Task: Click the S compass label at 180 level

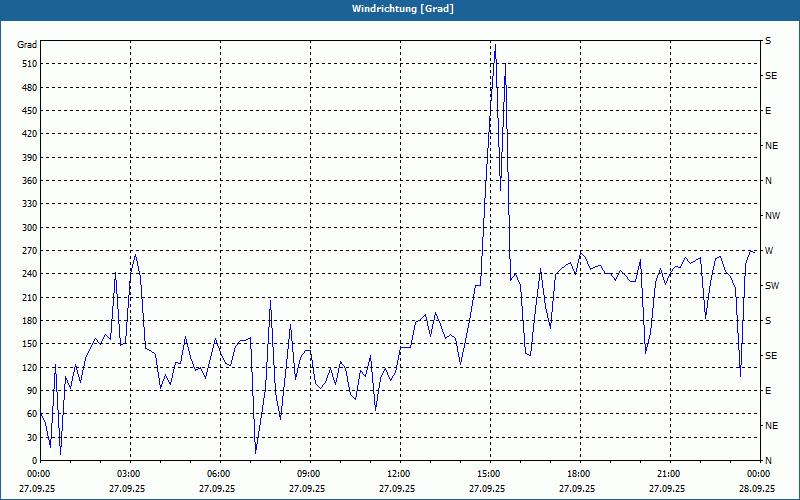Action: coord(768,321)
